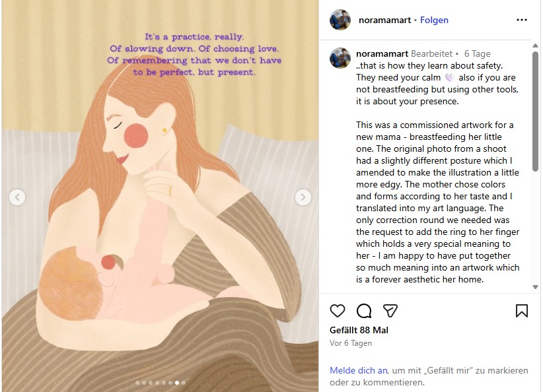Click Melde dich an login link
Image resolution: width=543 pixels, height=392 pixels.
(359, 370)
